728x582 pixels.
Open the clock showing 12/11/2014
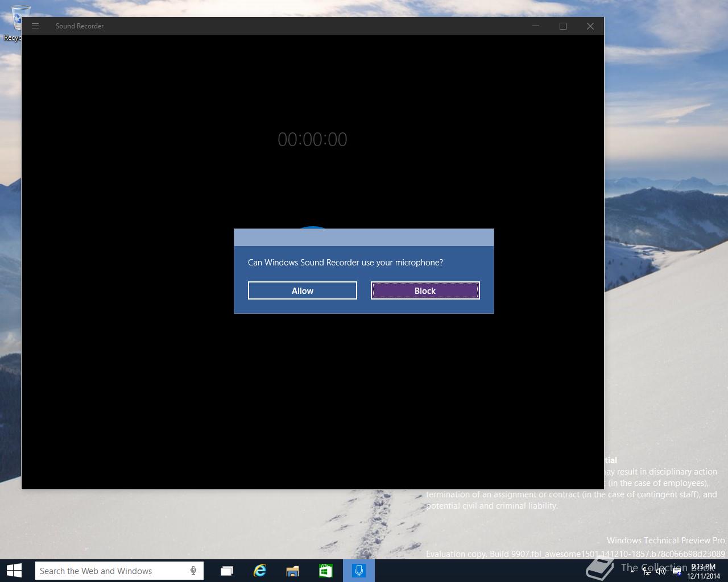(x=704, y=571)
